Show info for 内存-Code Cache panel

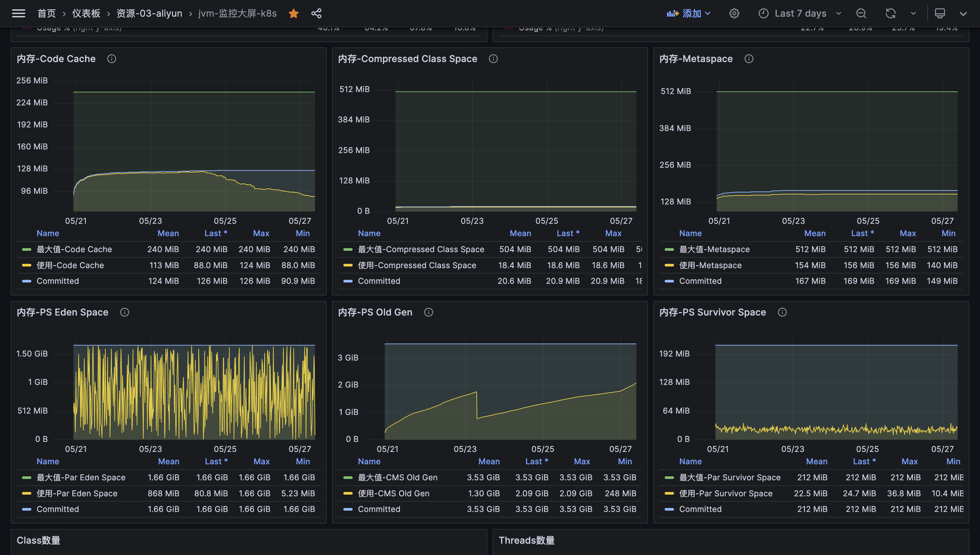pyautogui.click(x=112, y=59)
